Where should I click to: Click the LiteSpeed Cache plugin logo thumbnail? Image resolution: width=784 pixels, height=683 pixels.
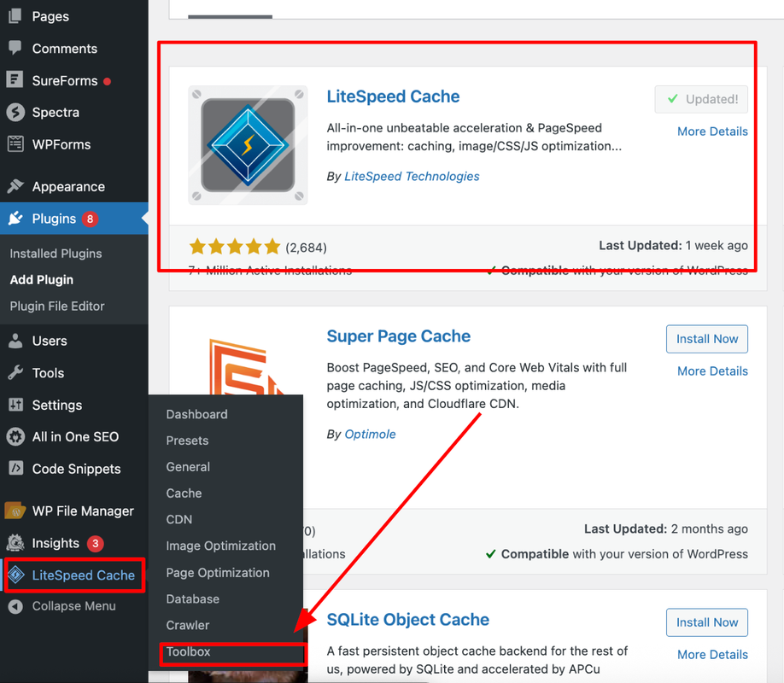click(x=248, y=145)
